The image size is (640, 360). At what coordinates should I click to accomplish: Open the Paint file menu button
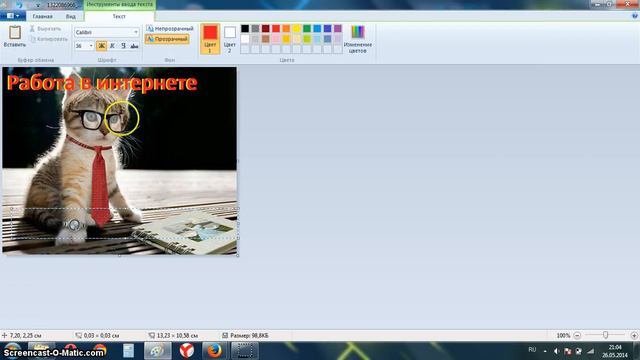click(13, 16)
